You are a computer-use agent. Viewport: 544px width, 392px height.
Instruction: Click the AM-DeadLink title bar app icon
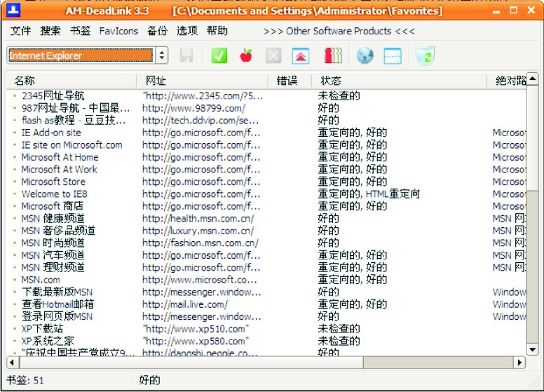pyautogui.click(x=13, y=10)
